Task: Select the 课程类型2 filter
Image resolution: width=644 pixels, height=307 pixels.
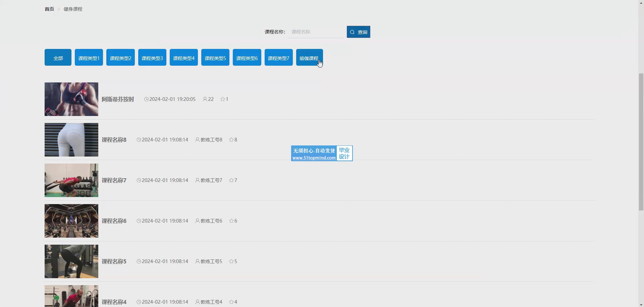Action: point(120,57)
